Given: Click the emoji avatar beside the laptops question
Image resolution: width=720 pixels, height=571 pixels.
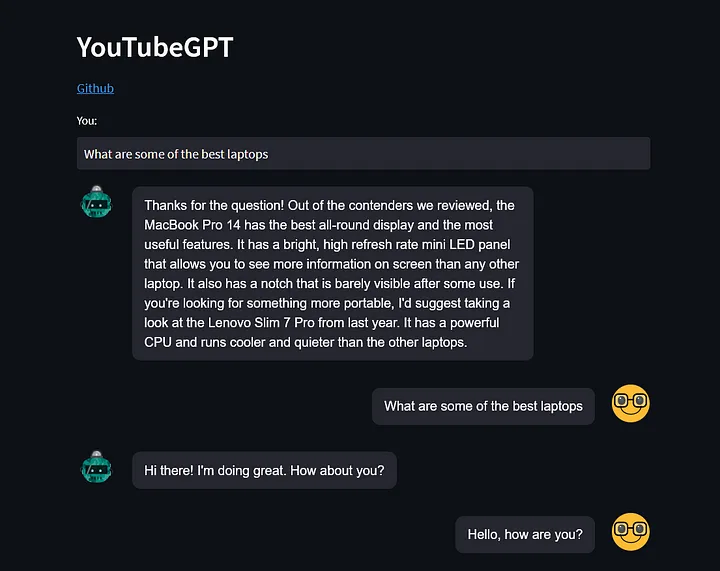Looking at the screenshot, I should pyautogui.click(x=631, y=403).
